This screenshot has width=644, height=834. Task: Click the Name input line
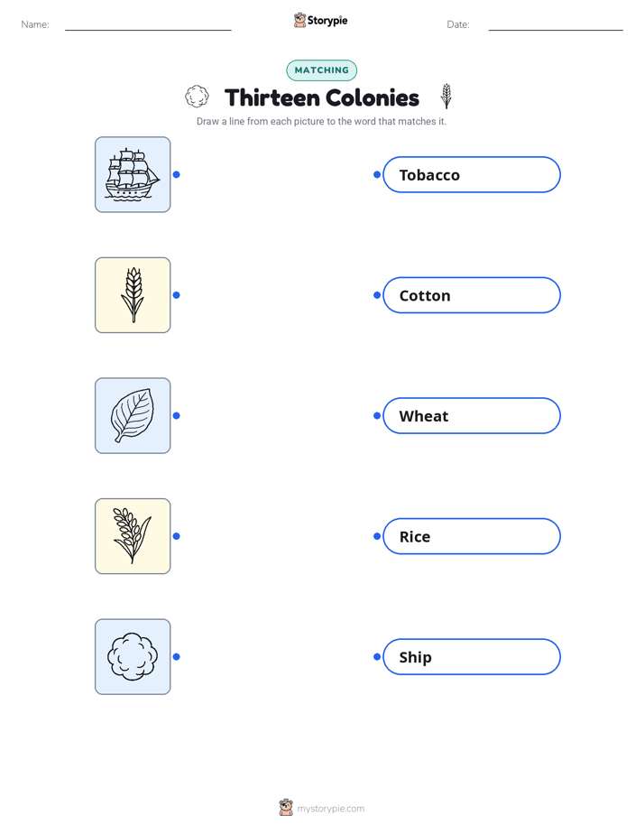click(148, 25)
